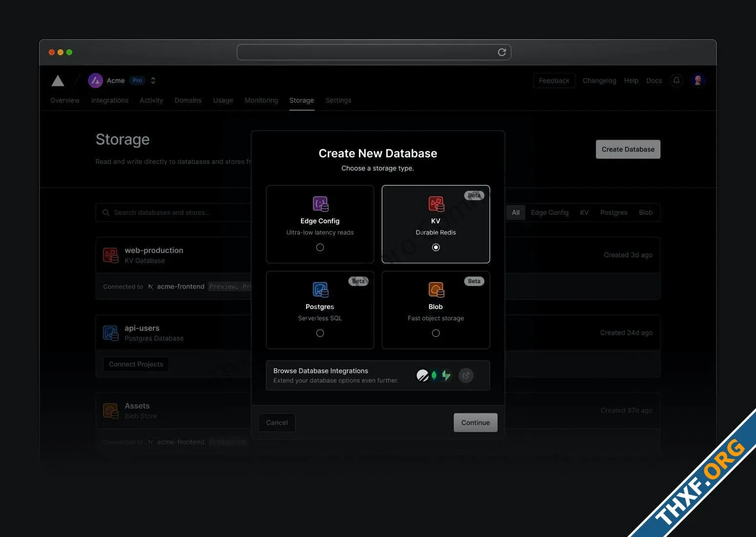
Task: Open the Feedback button
Action: coord(554,81)
